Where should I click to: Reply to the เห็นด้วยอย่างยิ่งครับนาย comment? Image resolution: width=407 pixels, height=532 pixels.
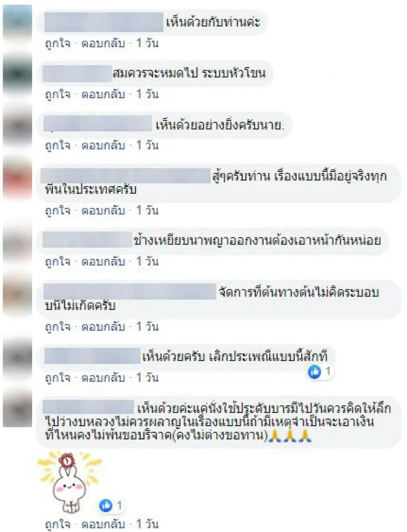(103, 145)
